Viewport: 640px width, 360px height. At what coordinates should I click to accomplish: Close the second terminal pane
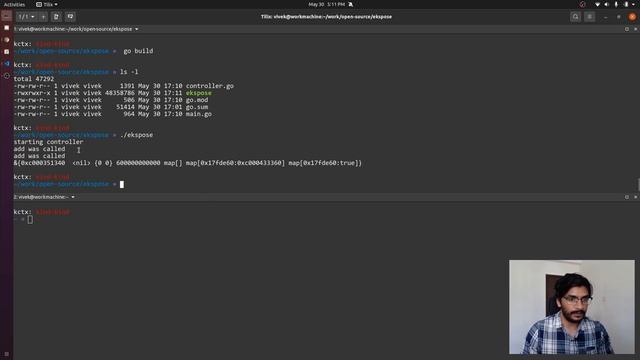[x=635, y=197]
